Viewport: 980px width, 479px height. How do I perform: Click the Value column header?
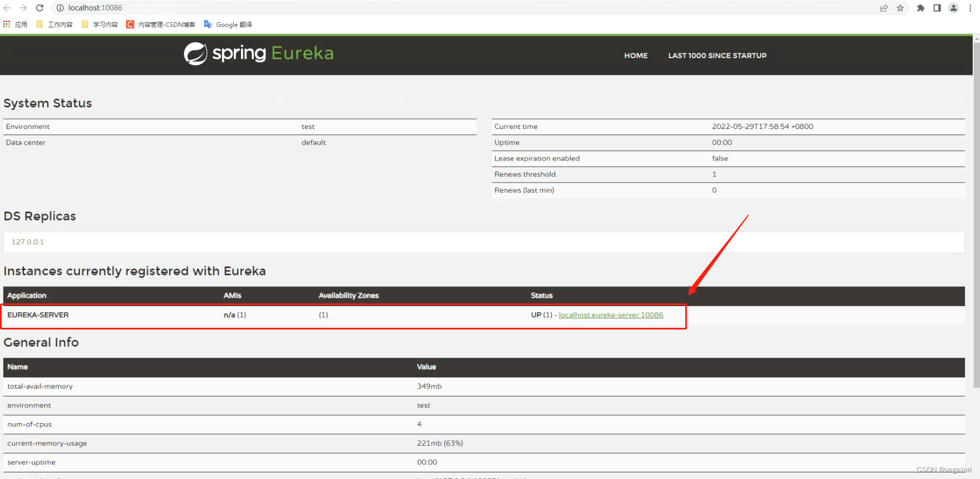427,367
